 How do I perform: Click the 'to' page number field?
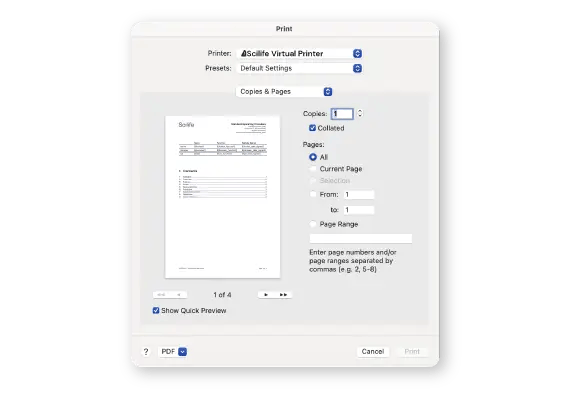click(x=359, y=210)
